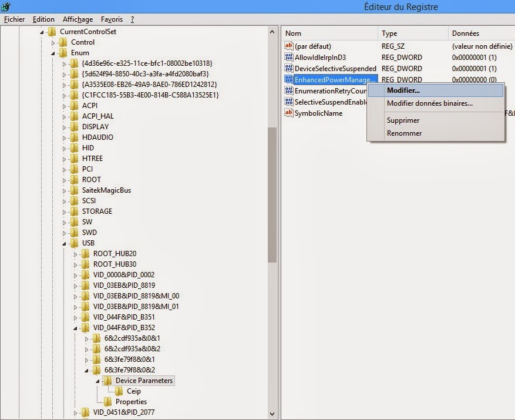The height and width of the screenshot is (420, 515).
Task: Click the SymbolicName string value icon
Action: click(289, 113)
